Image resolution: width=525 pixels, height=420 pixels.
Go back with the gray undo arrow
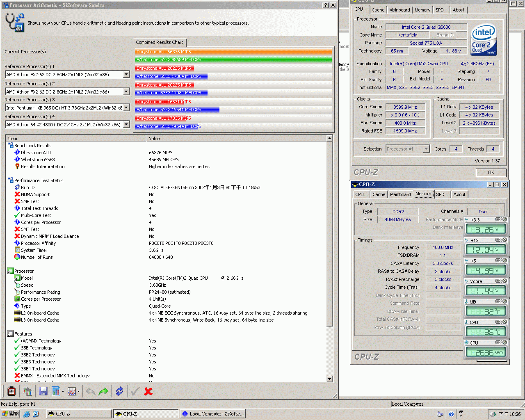(90, 391)
